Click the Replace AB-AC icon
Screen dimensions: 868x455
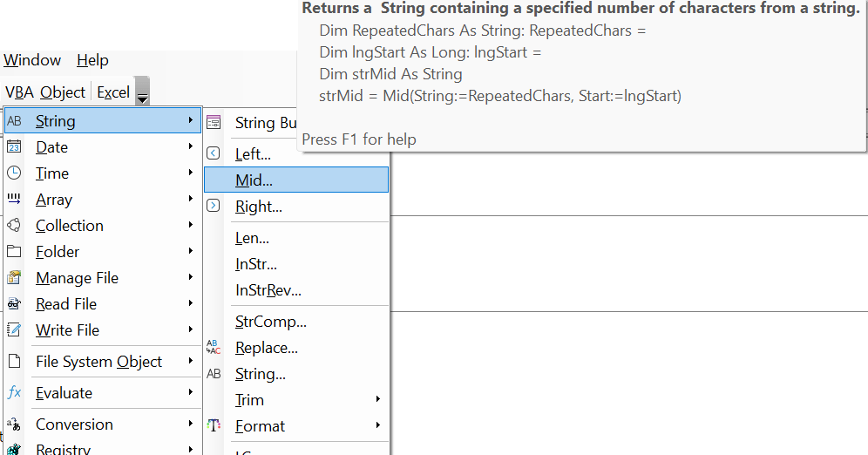tap(214, 347)
